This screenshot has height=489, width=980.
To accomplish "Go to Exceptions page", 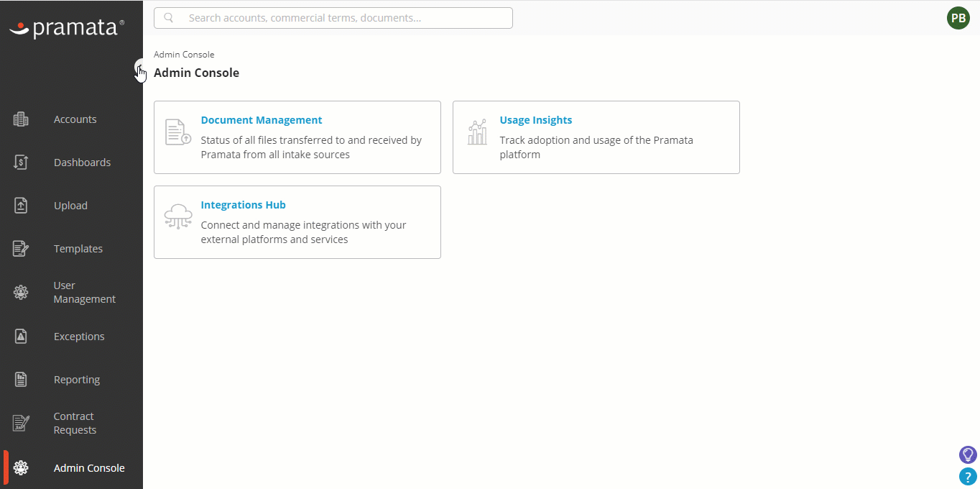I will pos(79,337).
